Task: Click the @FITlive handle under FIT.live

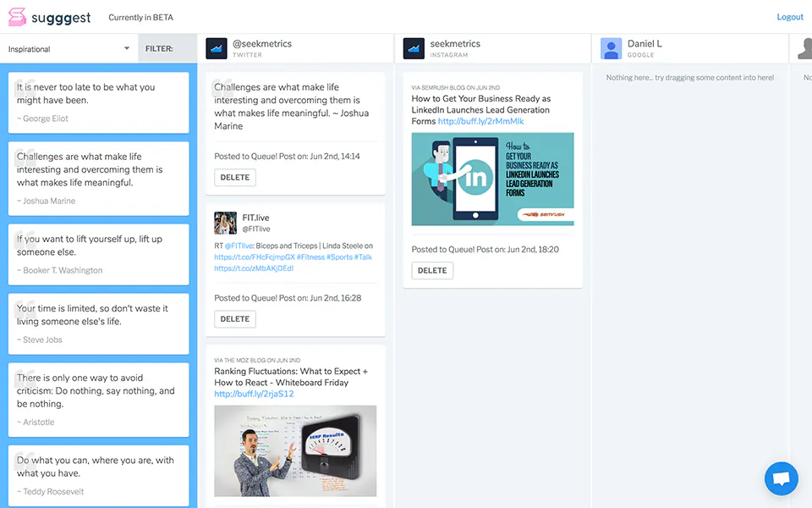Action: click(256, 229)
